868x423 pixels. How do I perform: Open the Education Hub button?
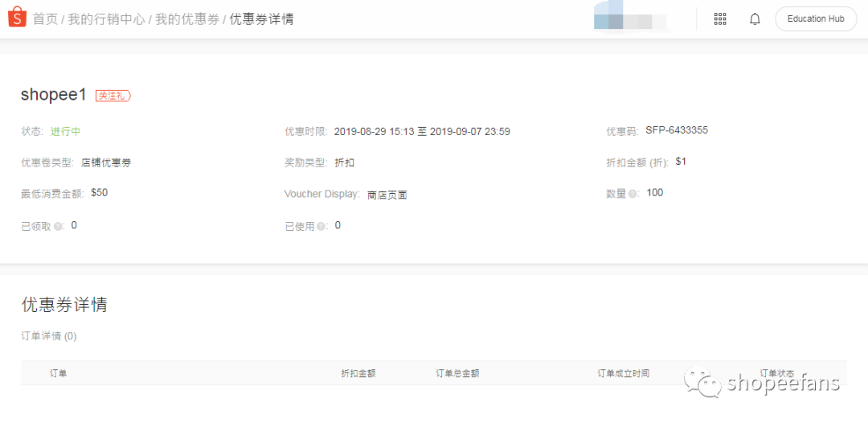[816, 18]
